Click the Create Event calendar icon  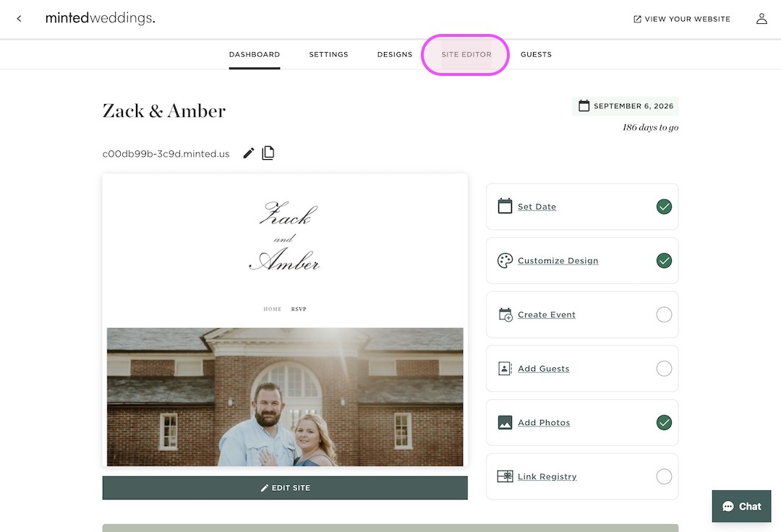(x=504, y=314)
